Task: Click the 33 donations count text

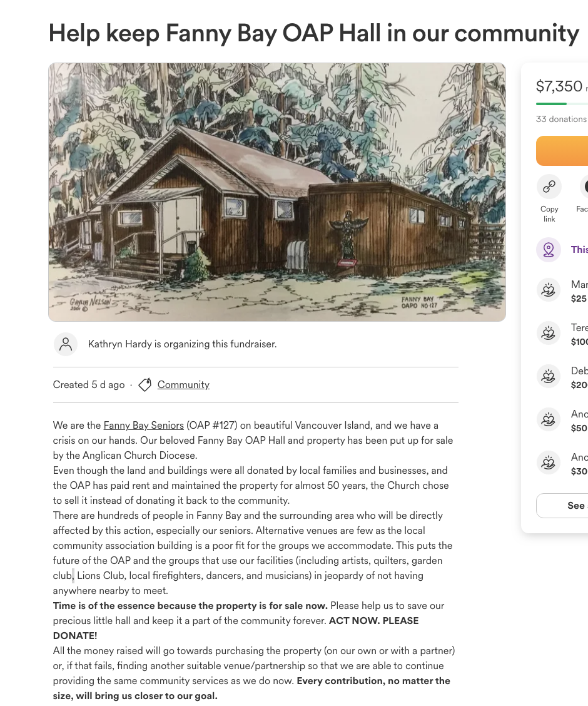Action: coord(561,119)
